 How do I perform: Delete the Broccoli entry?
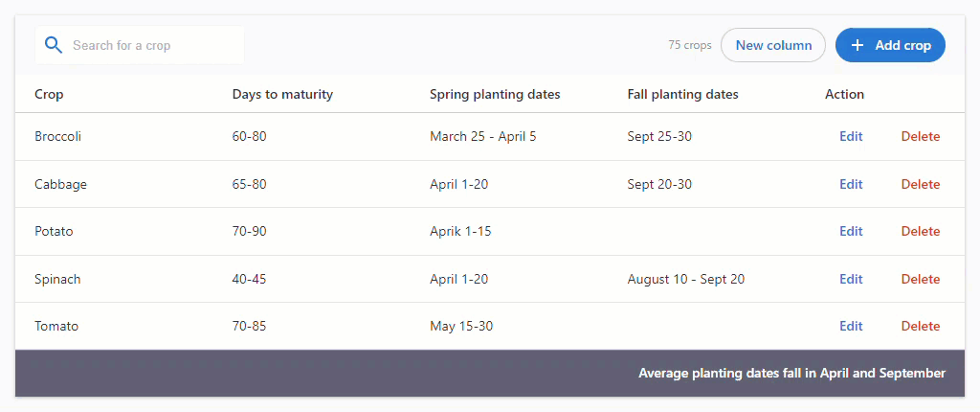click(920, 136)
